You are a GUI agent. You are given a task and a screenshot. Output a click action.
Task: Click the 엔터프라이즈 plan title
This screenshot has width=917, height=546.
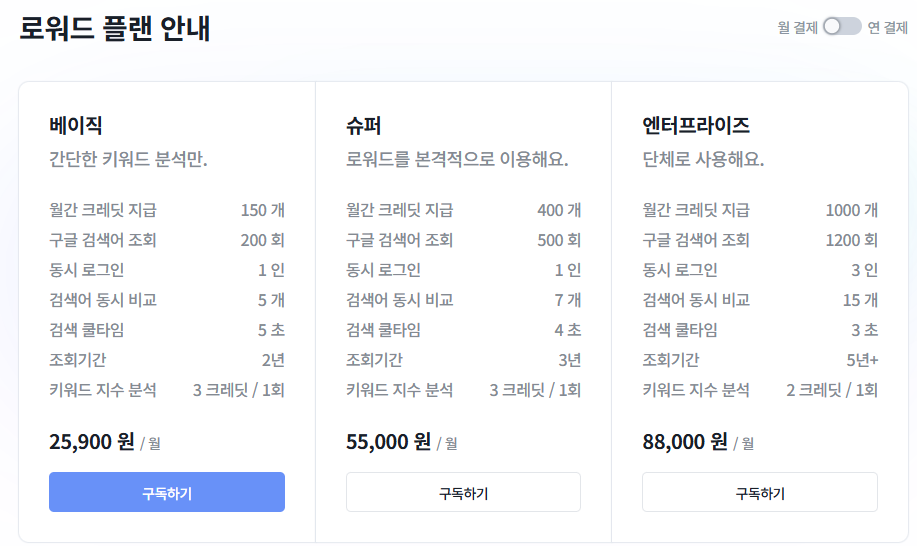(696, 125)
